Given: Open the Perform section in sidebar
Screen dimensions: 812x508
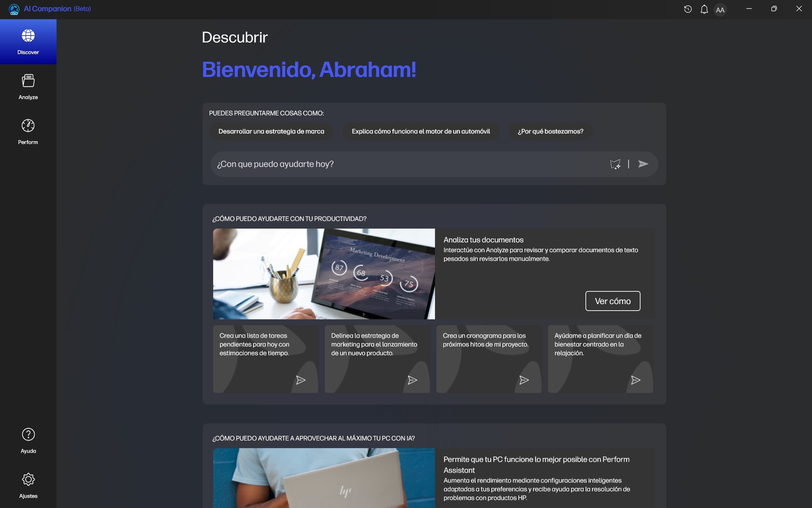Looking at the screenshot, I should (28, 132).
